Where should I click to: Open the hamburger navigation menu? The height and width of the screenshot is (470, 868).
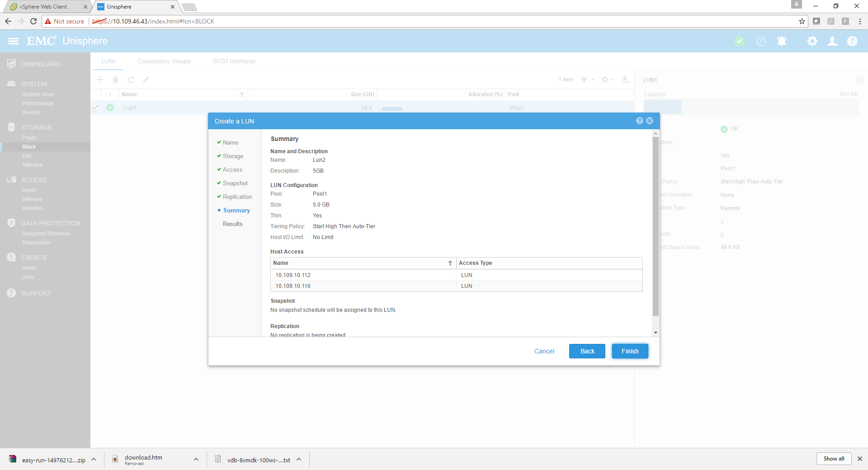click(13, 41)
